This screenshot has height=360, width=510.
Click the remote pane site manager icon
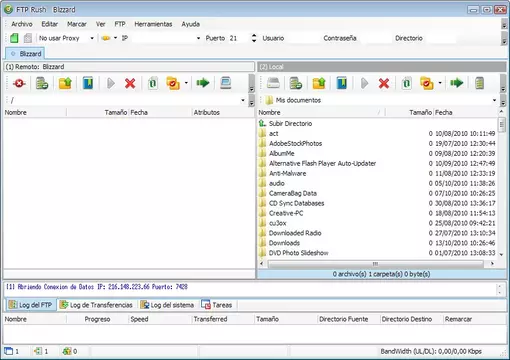click(x=42, y=83)
